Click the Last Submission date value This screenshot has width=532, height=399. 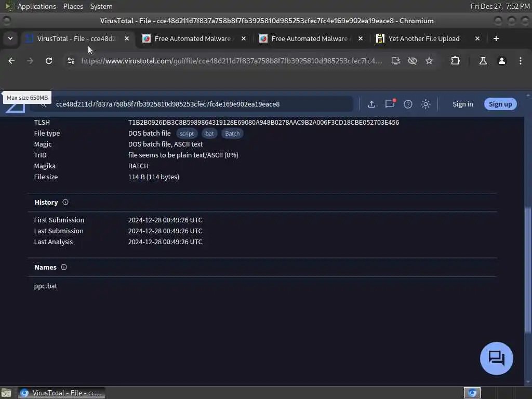pyautogui.click(x=165, y=231)
